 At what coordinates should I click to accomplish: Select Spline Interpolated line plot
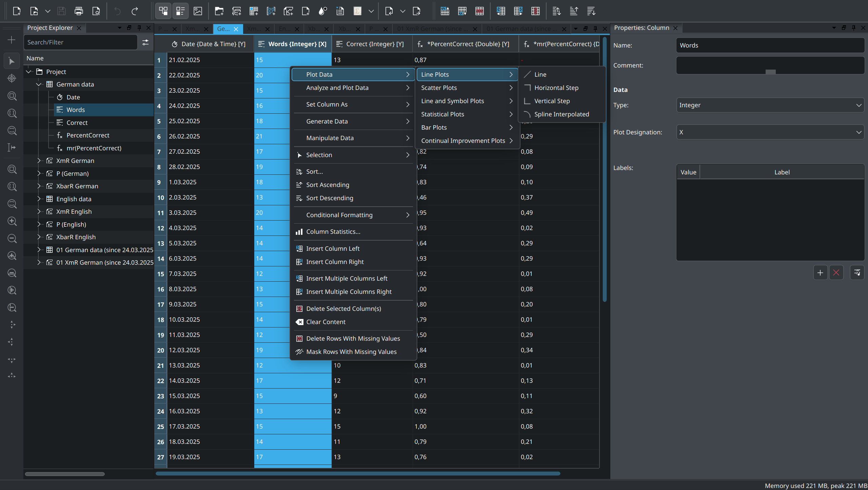coord(561,114)
